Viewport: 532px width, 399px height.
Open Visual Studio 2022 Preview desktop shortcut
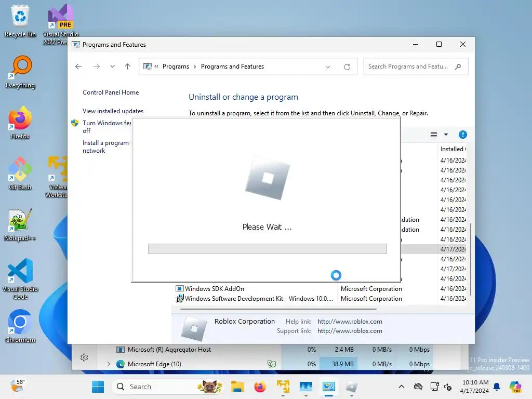point(60,24)
